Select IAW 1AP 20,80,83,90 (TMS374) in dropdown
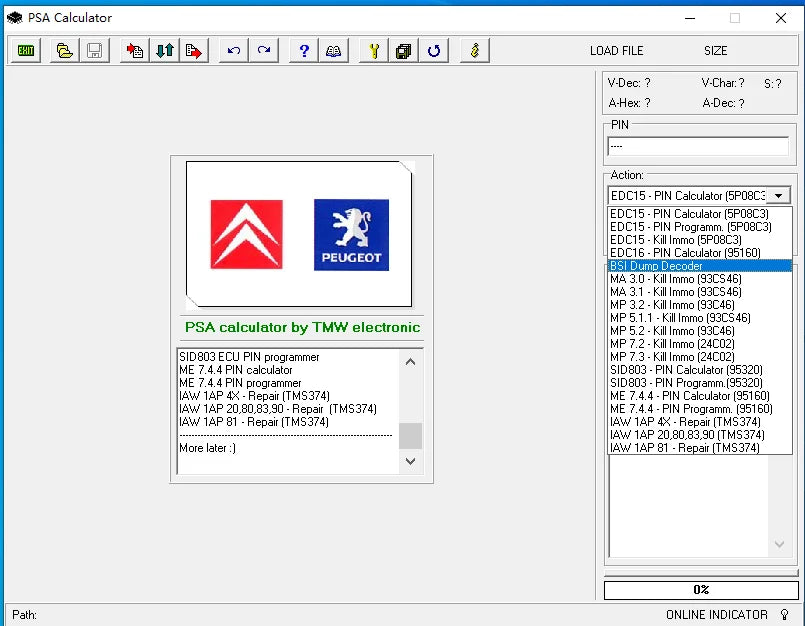The image size is (805, 626). click(x=700, y=435)
